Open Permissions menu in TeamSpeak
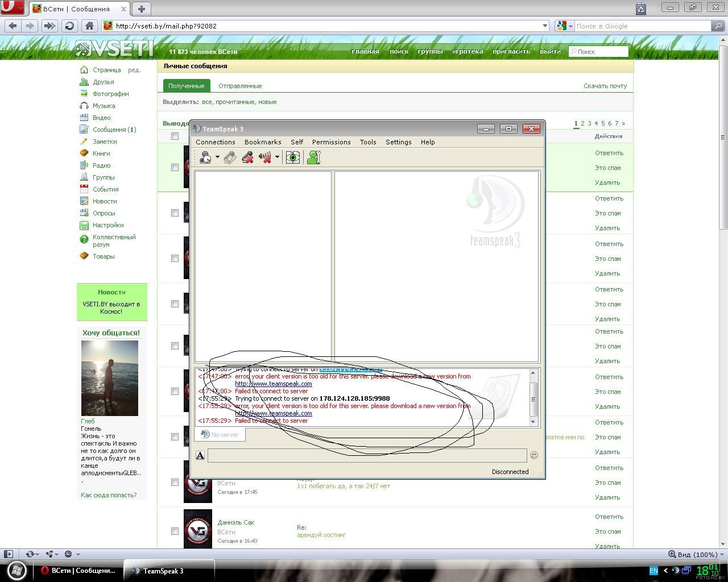The width and height of the screenshot is (728, 582). click(331, 142)
